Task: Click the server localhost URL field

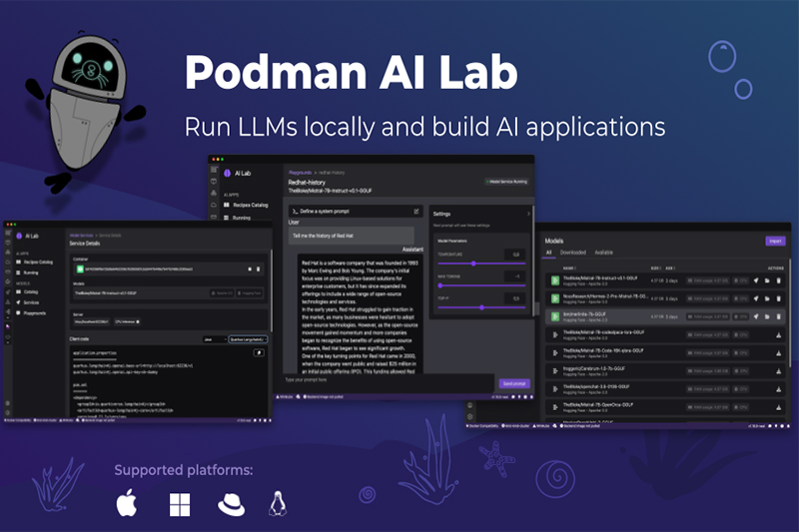Action: pyautogui.click(x=91, y=321)
